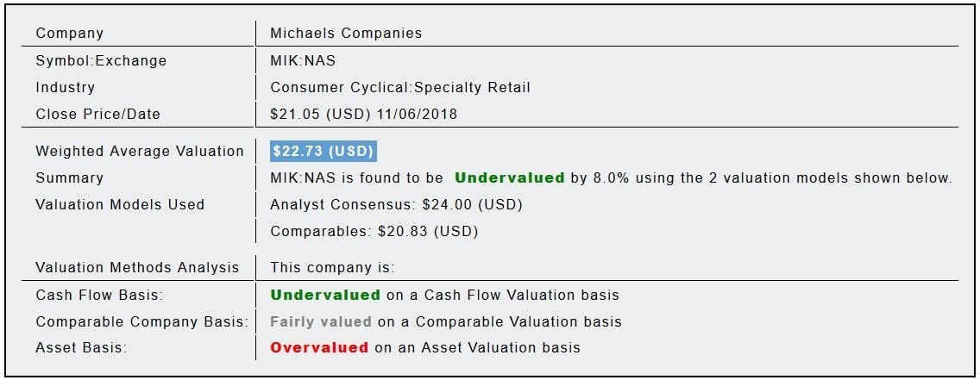Click Consumer Cyclical:Specialty Retail industry text
The height and width of the screenshot is (380, 980).
point(400,88)
